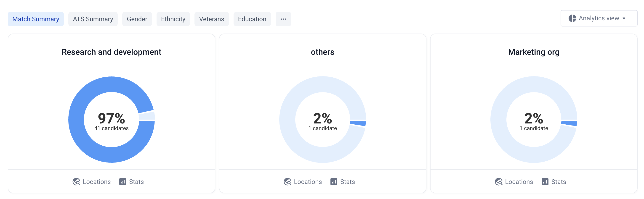View the Education tab
This screenshot has height=199, width=644.
252,19
